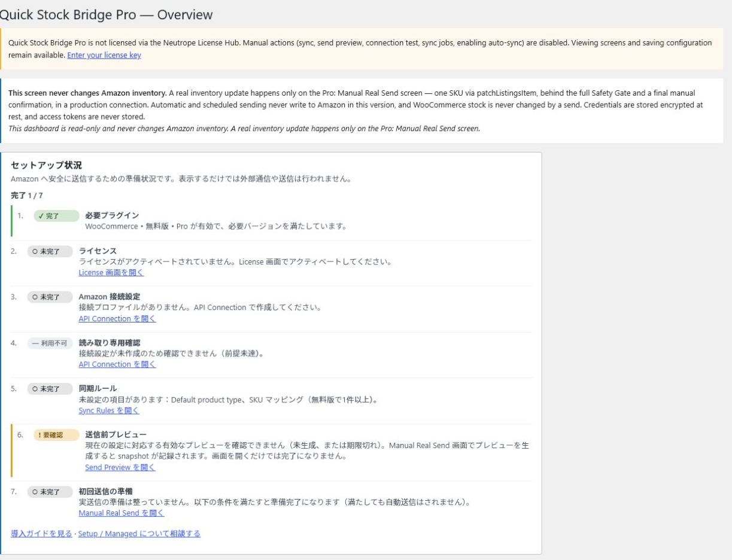Follow the 導入ガイドを見る link
The height and width of the screenshot is (560, 732).
click(41, 534)
